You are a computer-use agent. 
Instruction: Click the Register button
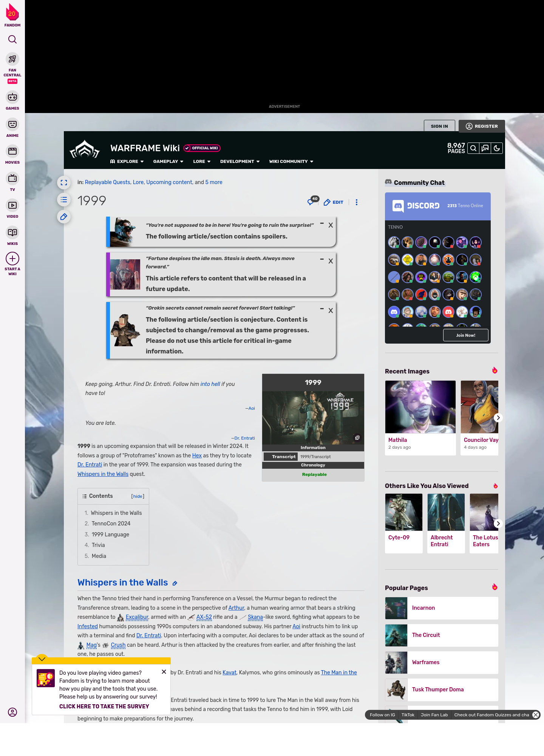pyautogui.click(x=482, y=126)
